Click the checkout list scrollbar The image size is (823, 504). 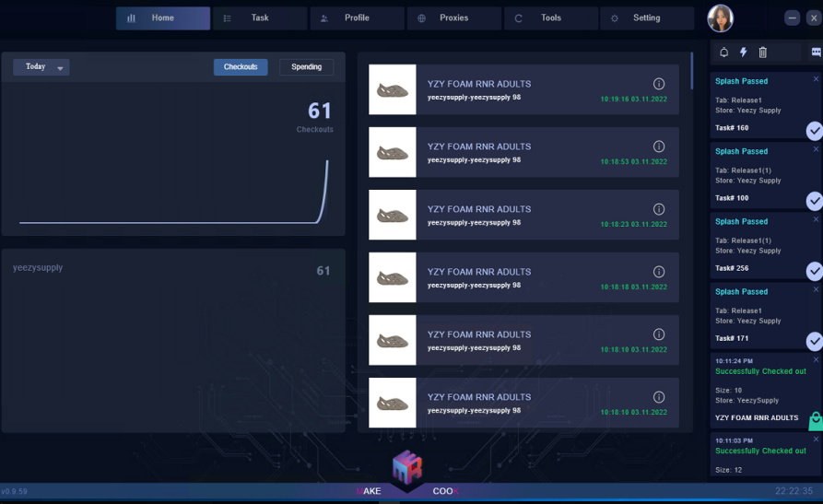coord(692,71)
